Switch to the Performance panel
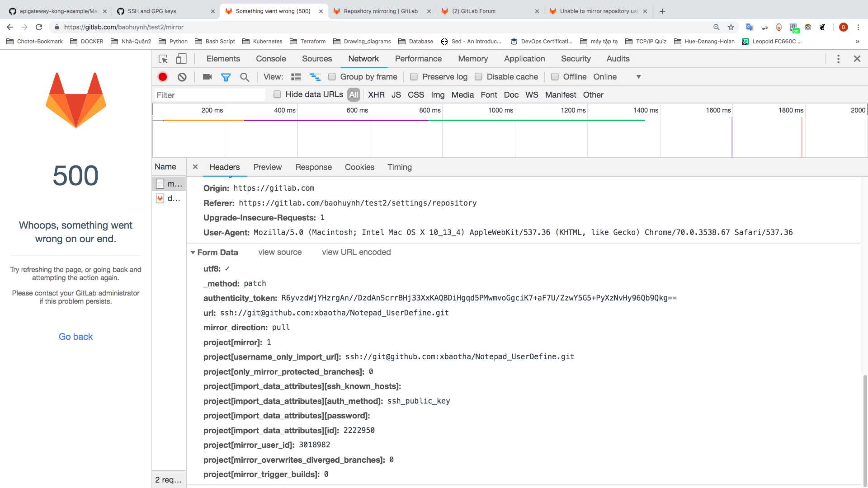868x488 pixels. click(418, 59)
